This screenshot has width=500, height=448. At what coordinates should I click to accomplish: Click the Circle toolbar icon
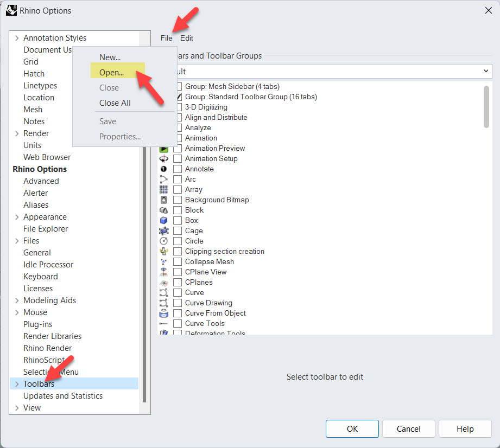pyautogui.click(x=163, y=241)
